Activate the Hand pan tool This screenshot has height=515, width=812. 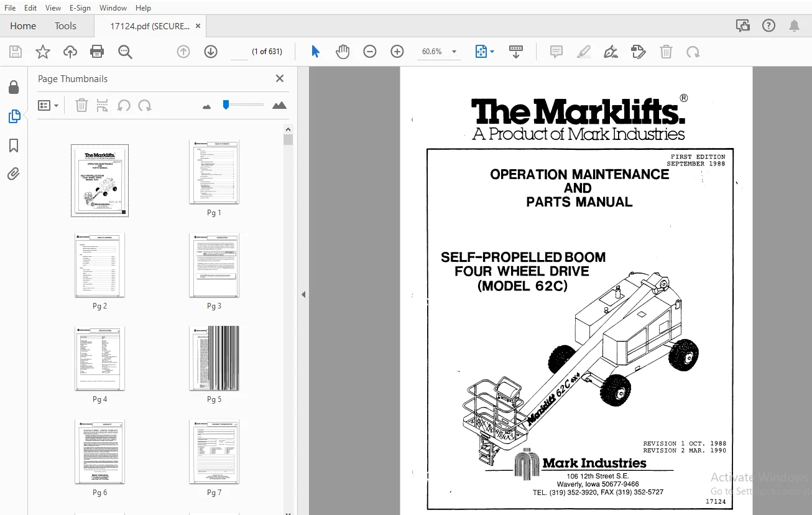click(343, 52)
